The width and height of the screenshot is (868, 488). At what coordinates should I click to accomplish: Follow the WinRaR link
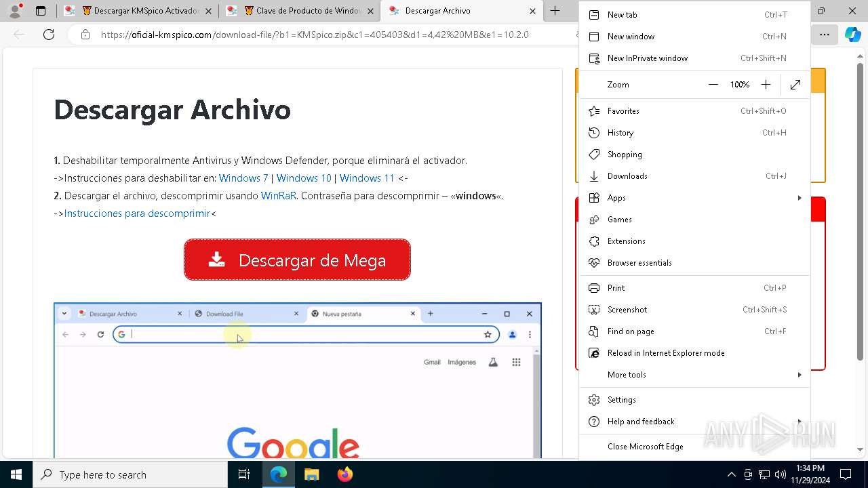click(x=279, y=196)
